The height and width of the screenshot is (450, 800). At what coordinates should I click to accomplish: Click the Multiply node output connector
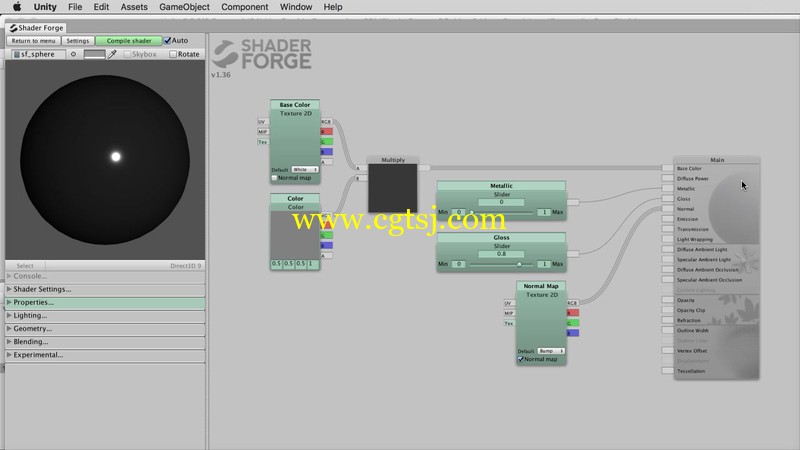(424, 168)
